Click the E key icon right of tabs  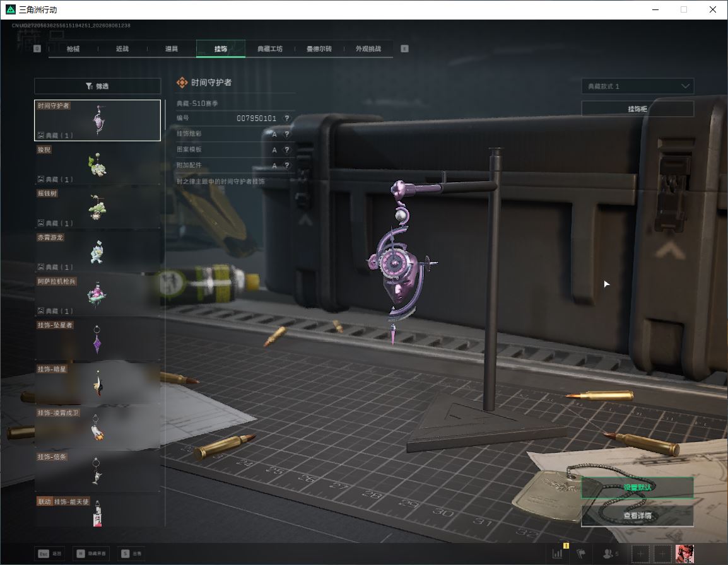click(404, 49)
